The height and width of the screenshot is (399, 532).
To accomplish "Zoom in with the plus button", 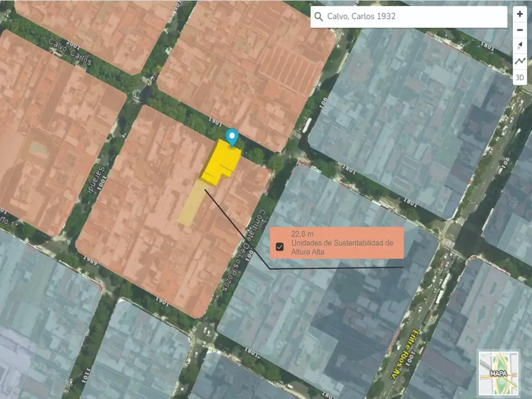I will [x=520, y=14].
